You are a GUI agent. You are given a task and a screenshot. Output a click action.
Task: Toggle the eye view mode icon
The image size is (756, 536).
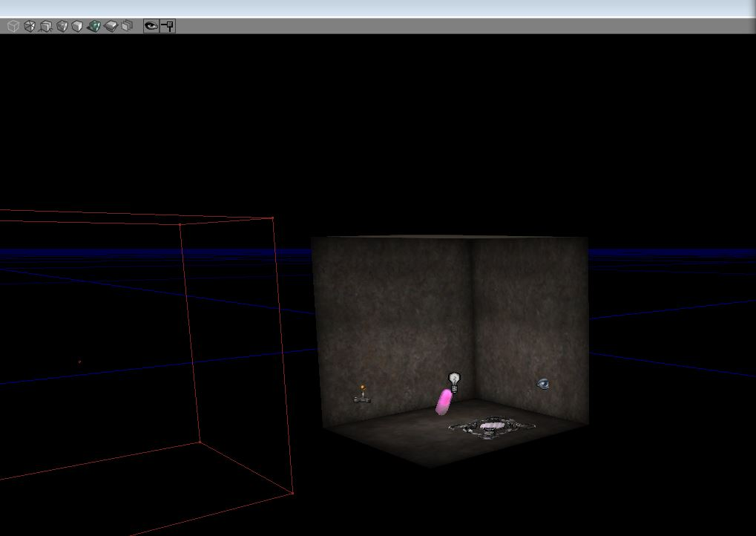coord(151,24)
